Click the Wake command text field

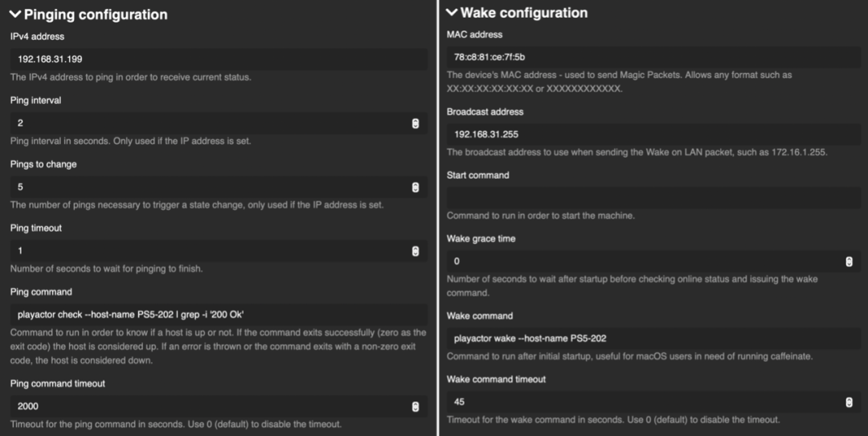(x=653, y=338)
